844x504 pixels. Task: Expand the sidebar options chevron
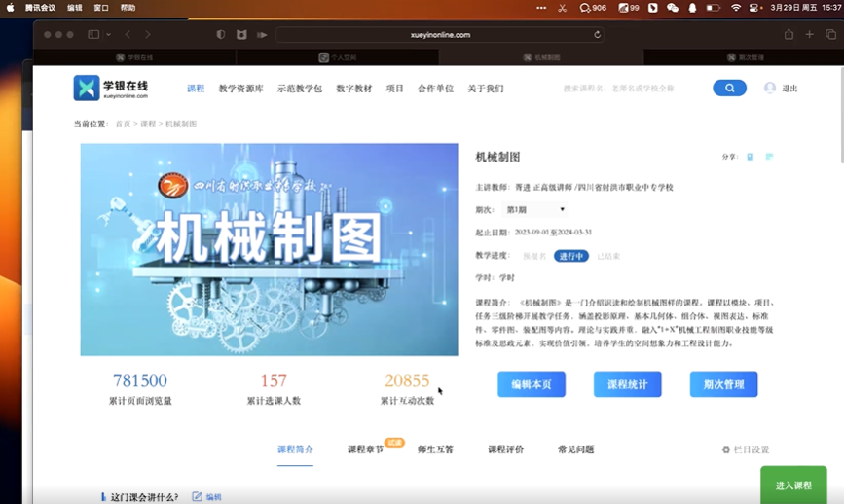point(109,34)
